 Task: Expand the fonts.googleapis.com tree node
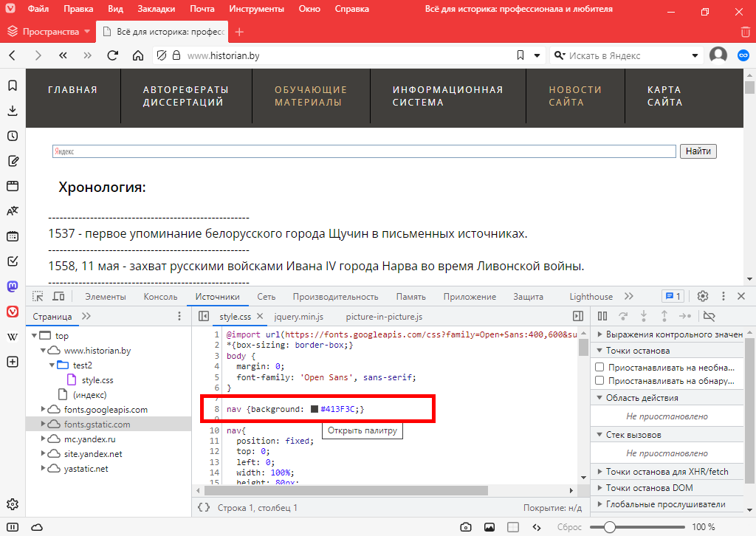click(x=44, y=410)
